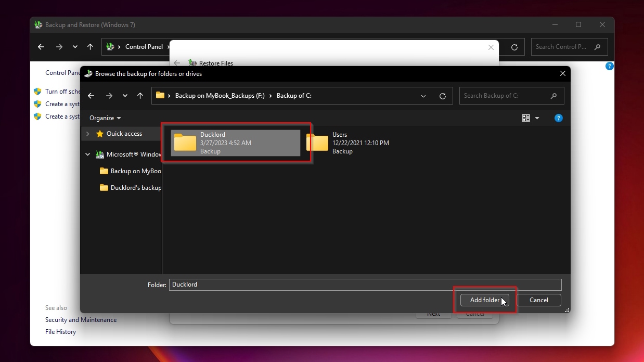Select the Ducklord backup folder
644x362 pixels.
(236, 143)
